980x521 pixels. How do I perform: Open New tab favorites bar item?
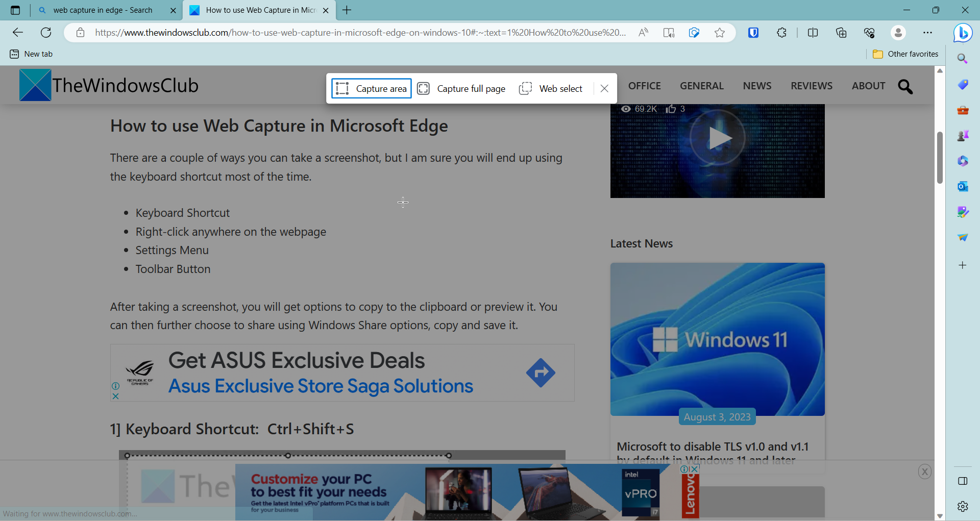[x=31, y=54]
